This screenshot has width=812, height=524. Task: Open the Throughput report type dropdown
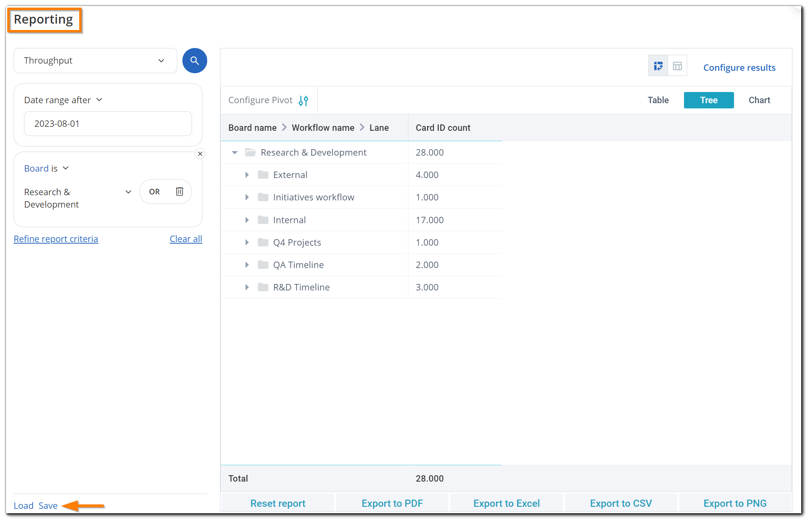pyautogui.click(x=95, y=61)
